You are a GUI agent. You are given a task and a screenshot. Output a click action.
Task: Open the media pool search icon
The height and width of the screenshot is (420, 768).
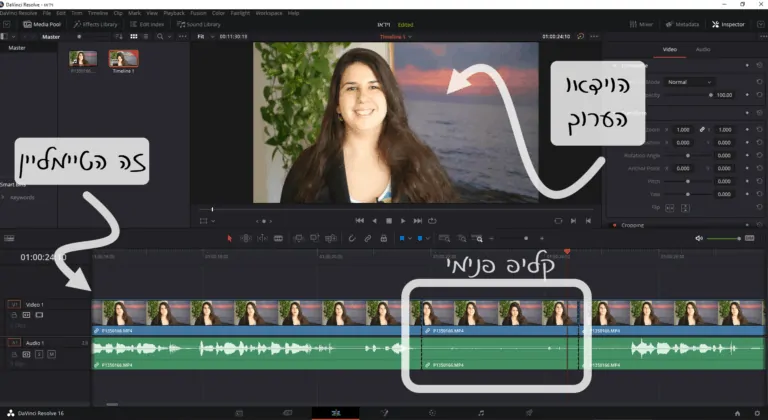coord(160,36)
